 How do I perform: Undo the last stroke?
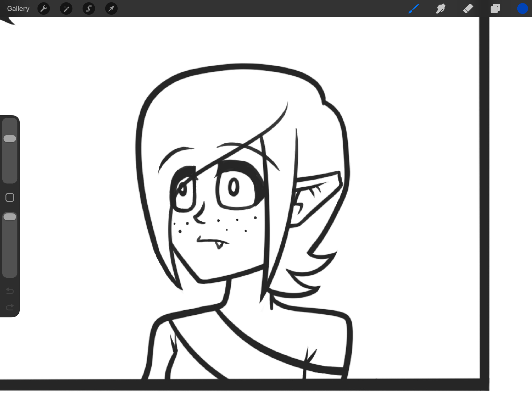[x=10, y=291]
